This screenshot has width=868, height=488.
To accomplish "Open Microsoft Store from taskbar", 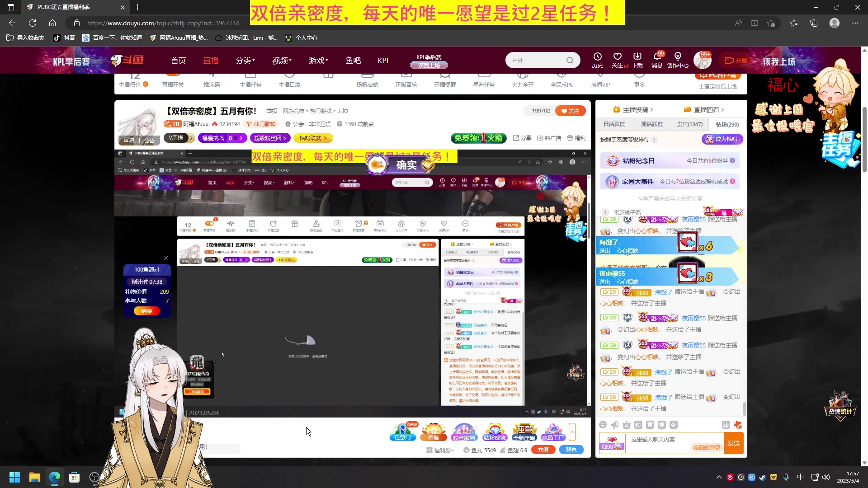I will pyautogui.click(x=75, y=477).
